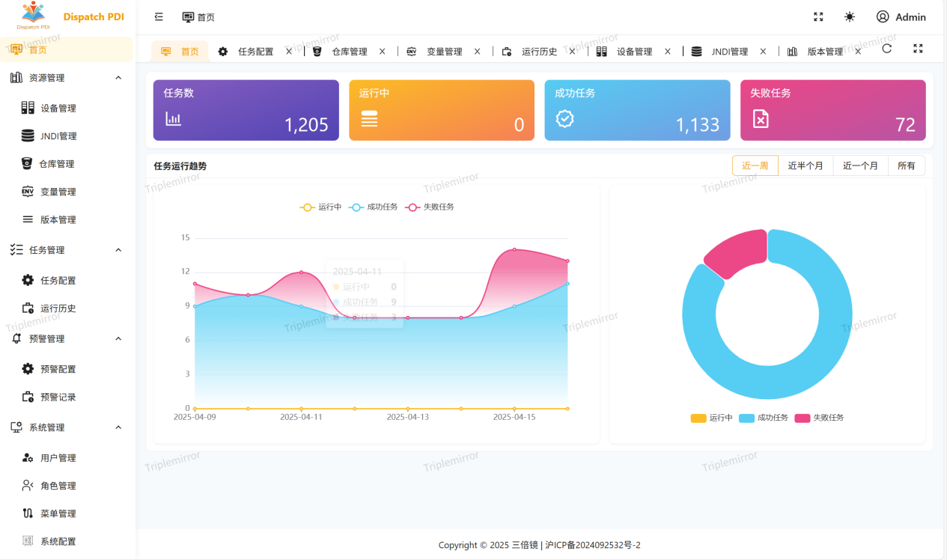Close the 仓库管理 tab

click(382, 52)
